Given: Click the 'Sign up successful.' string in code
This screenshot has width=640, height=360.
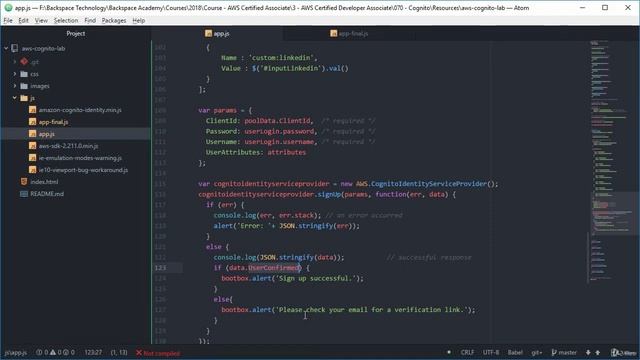Looking at the screenshot, I should 316,278.
